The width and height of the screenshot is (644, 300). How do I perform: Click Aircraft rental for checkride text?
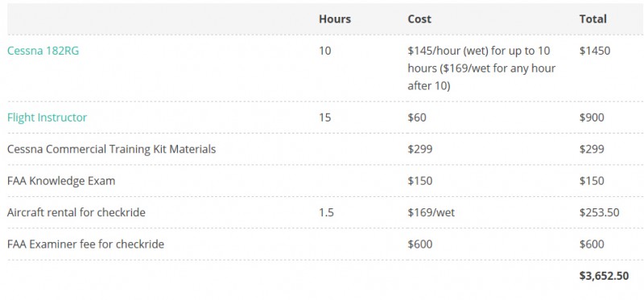click(x=76, y=212)
